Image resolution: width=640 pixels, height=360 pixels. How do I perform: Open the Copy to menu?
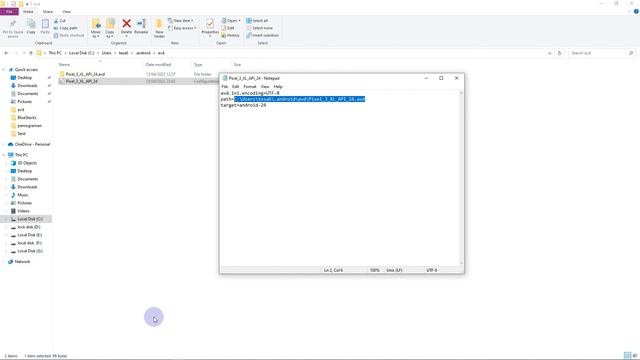110,28
